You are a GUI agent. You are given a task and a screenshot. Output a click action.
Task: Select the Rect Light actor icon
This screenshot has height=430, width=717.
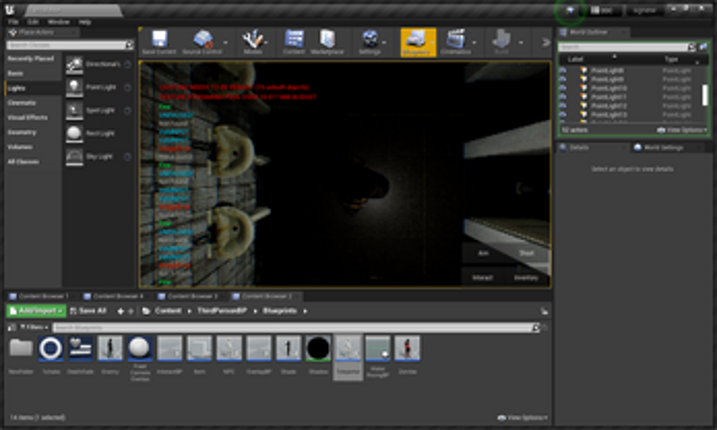click(74, 133)
